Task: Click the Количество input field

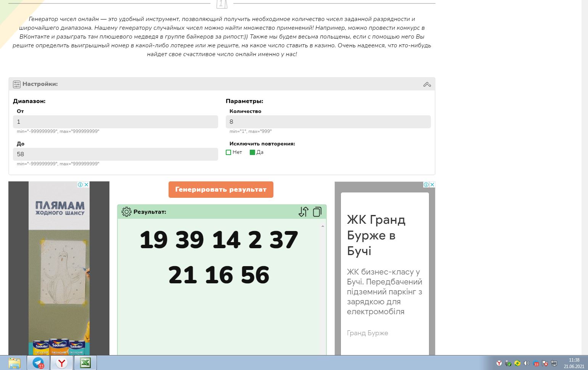Action: (x=328, y=122)
